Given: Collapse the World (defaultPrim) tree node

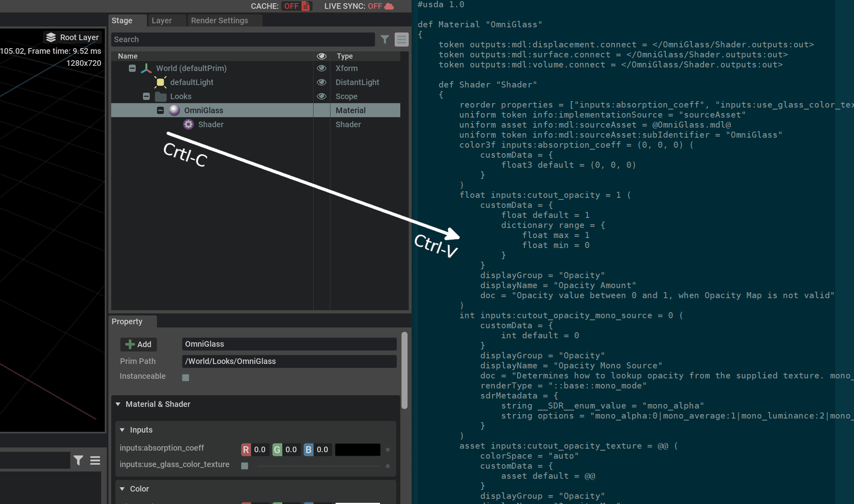Looking at the screenshot, I should click(132, 68).
